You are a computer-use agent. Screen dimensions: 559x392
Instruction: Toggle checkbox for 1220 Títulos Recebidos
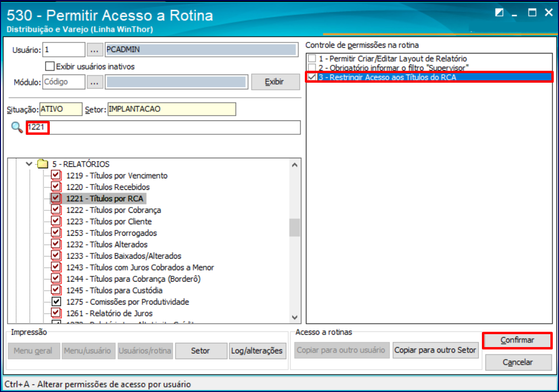56,186
